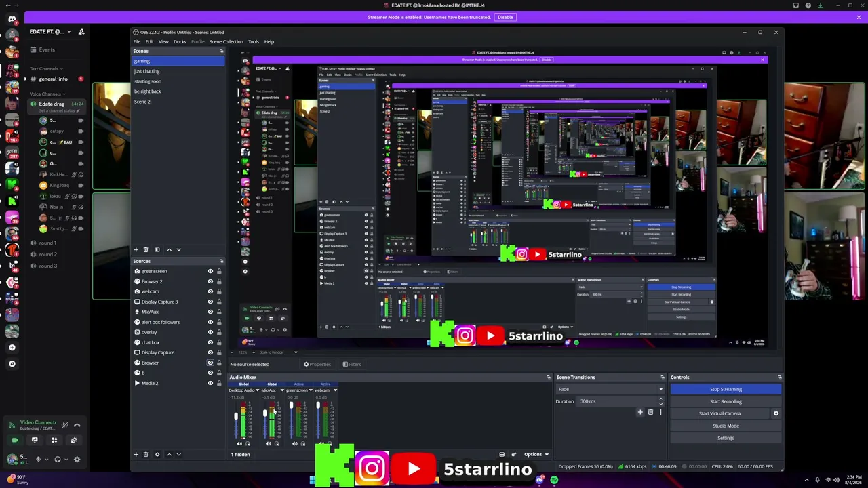Open transition properties three-dot menu

pyautogui.click(x=660, y=412)
